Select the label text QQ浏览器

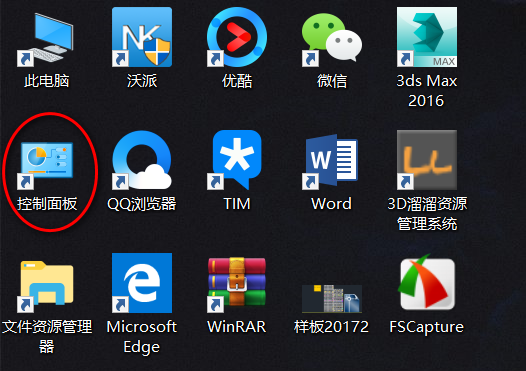point(142,204)
